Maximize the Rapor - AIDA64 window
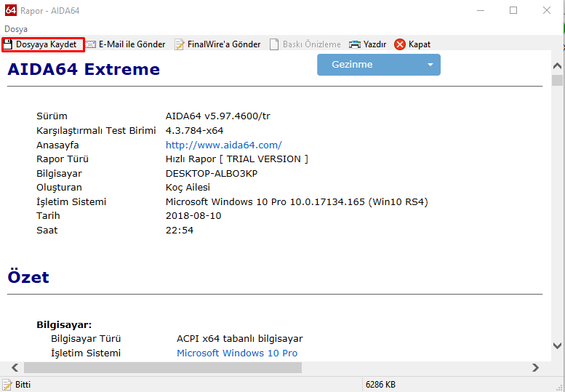The height and width of the screenshot is (392, 565). tap(513, 10)
